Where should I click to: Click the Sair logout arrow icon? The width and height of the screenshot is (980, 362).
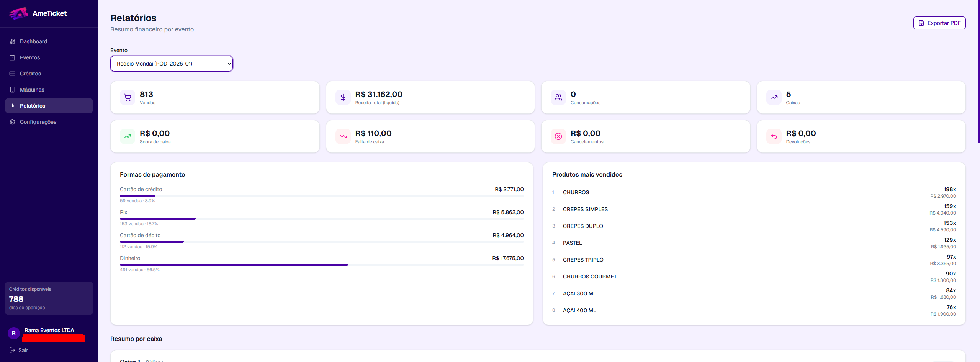(12, 350)
